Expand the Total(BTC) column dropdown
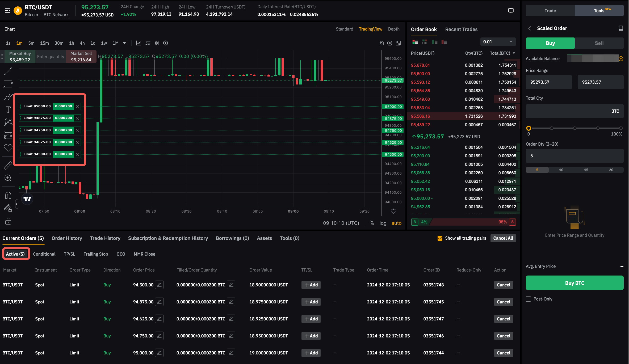 pos(514,53)
